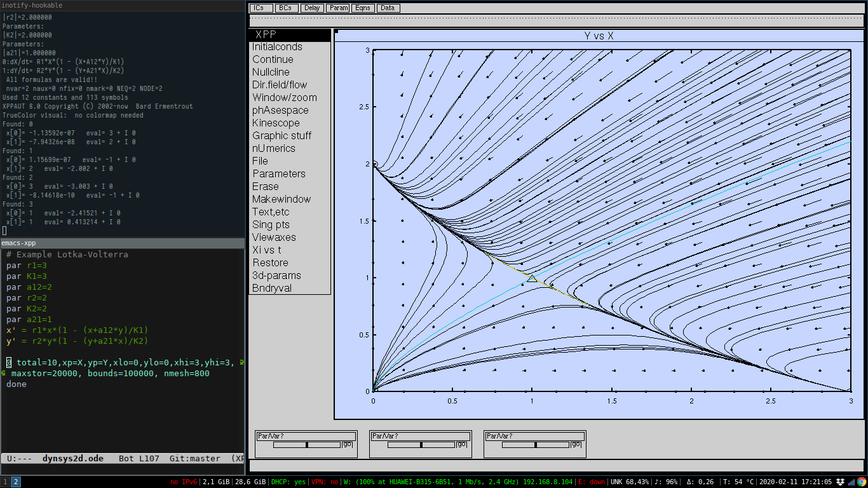868x488 pixels.
Task: Click the middle parameter slider track
Action: point(421,445)
